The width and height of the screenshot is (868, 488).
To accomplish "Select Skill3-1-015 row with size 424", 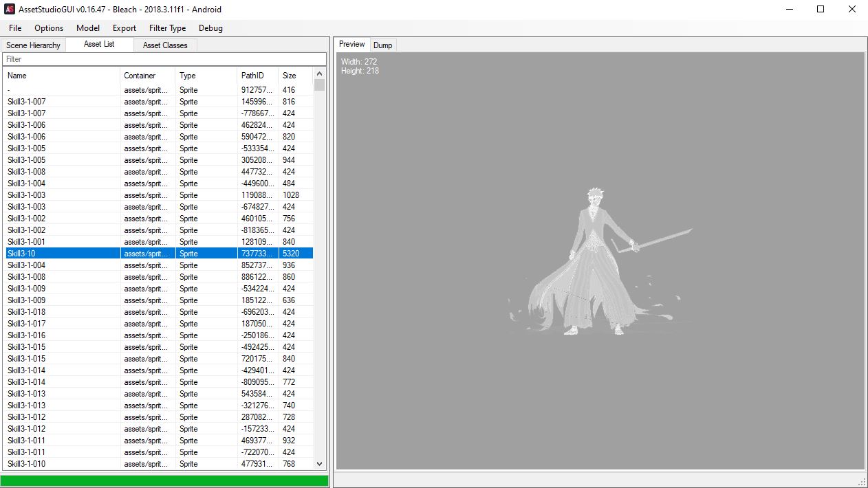I will tap(159, 347).
